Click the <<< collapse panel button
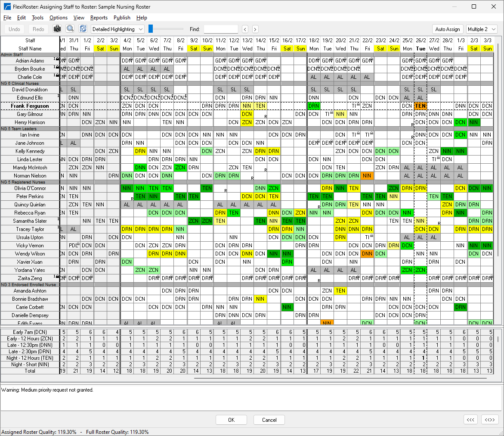This screenshot has width=504, height=436. pyautogui.click(x=470, y=420)
